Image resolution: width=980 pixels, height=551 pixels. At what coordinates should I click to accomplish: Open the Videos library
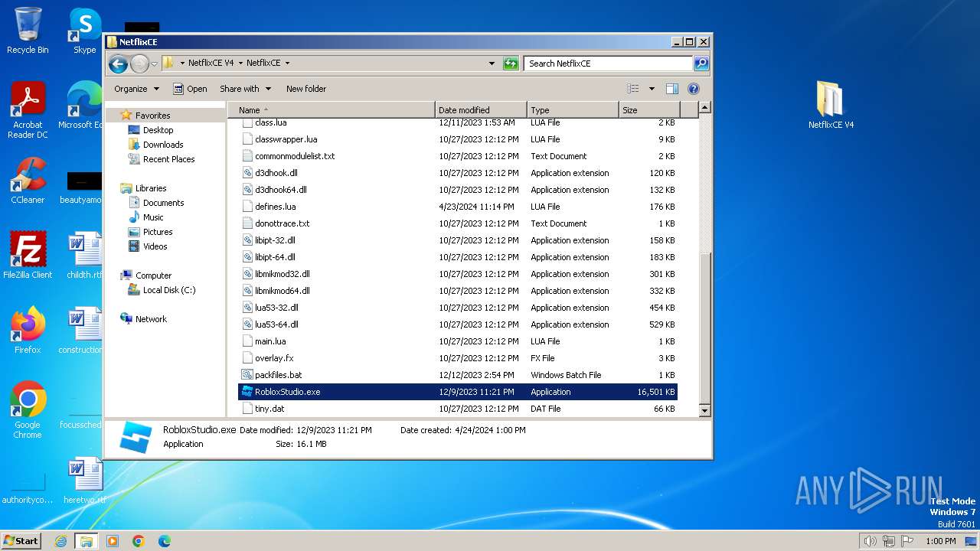pos(155,246)
